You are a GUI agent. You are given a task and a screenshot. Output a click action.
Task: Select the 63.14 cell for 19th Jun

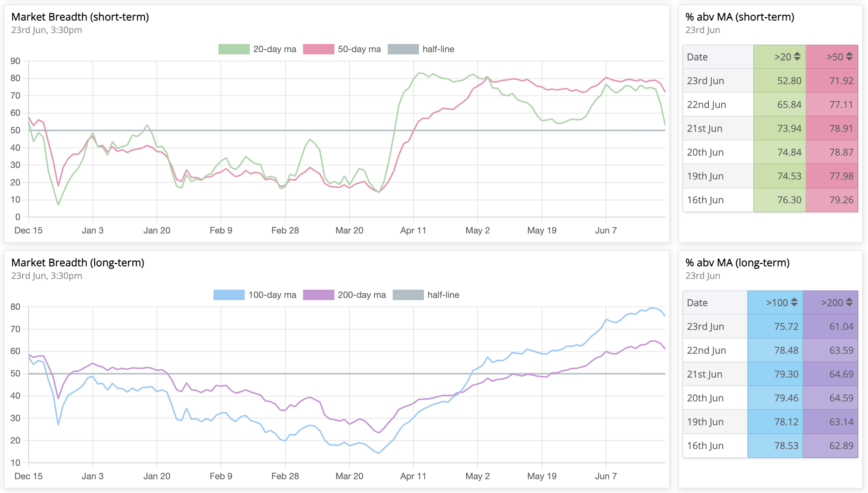click(x=830, y=422)
